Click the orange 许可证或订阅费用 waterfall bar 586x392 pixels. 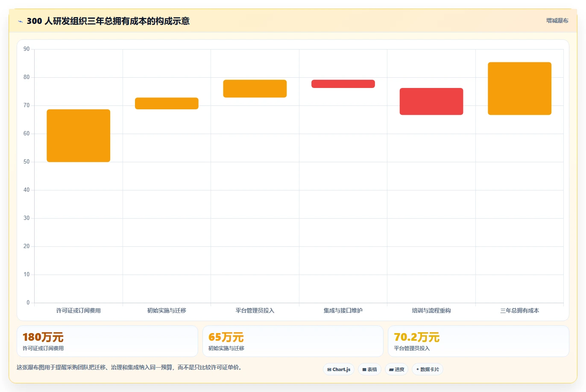tap(79, 136)
